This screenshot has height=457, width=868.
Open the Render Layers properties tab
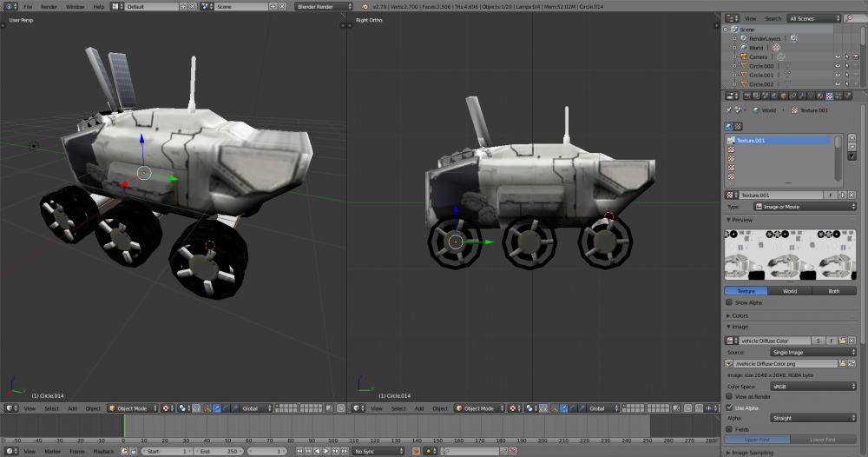coord(756,96)
